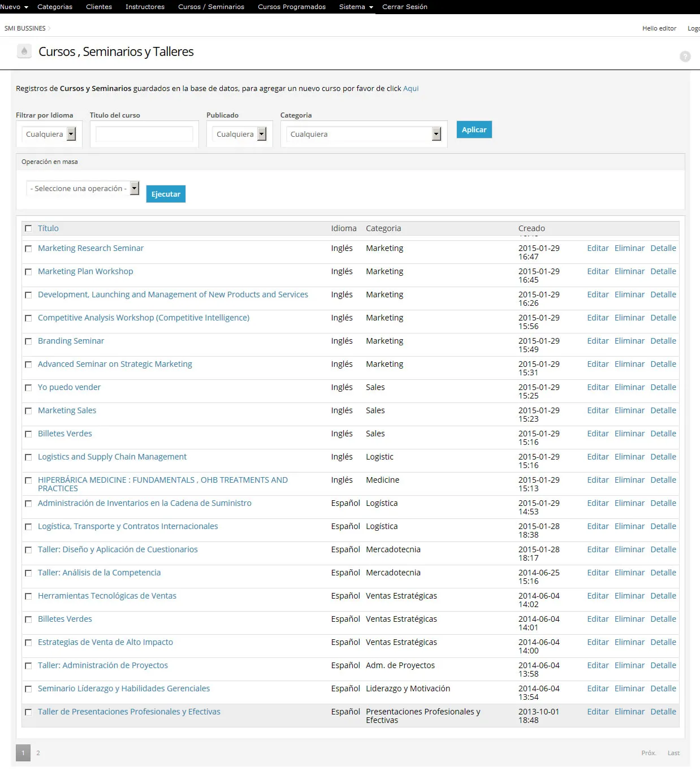The image size is (700, 771).
Task: Open Detalle for Taller: Diseño y Aplicación
Action: [663, 549]
